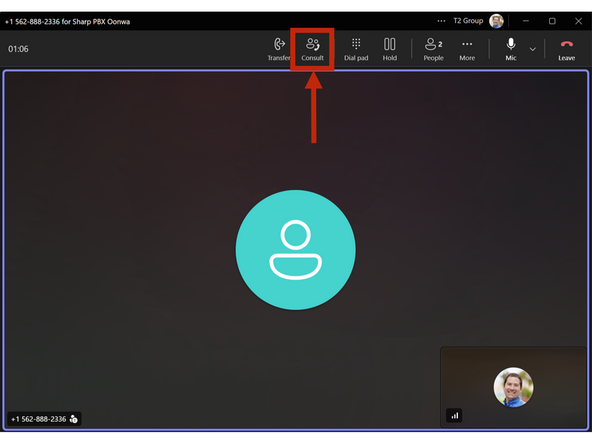Mute the microphone with Mic button

(511, 49)
